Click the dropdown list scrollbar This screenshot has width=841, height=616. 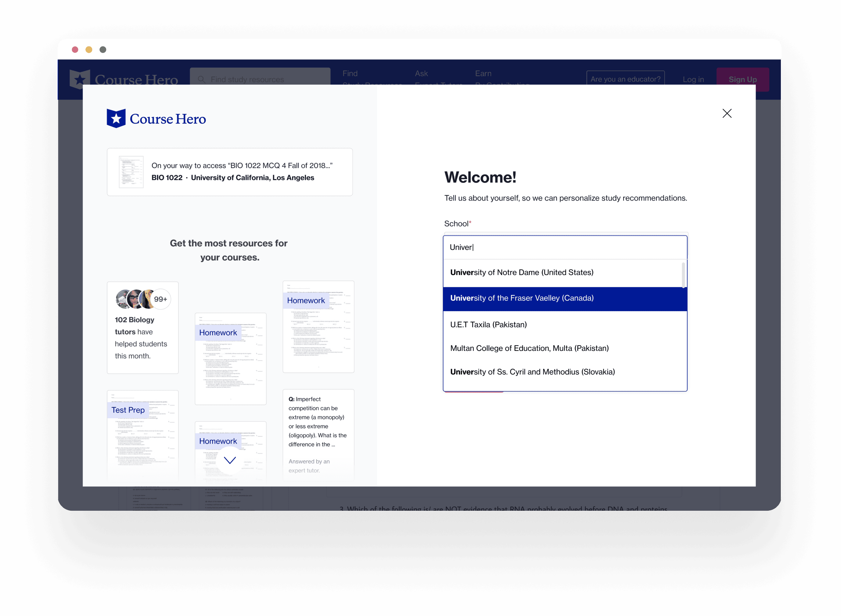tap(683, 275)
